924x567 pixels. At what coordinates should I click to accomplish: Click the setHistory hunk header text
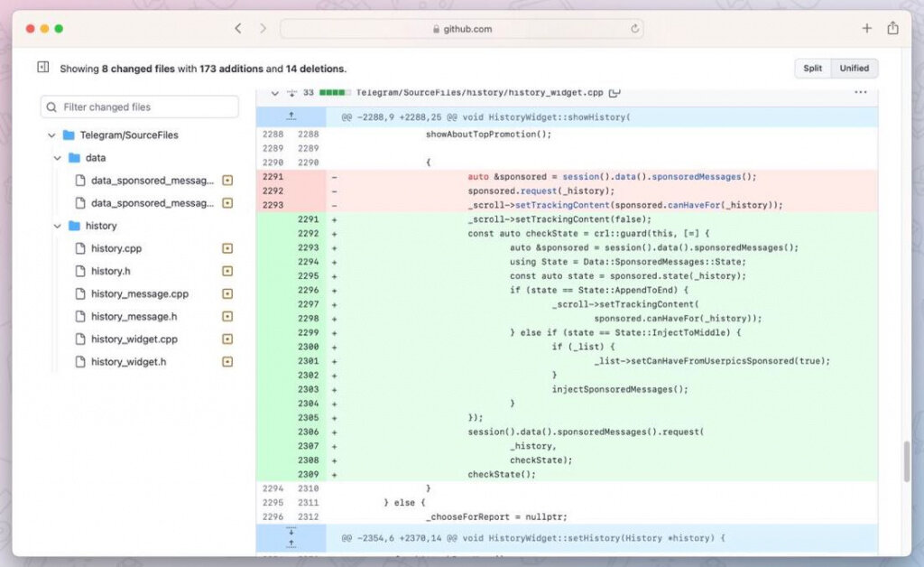(x=533, y=538)
